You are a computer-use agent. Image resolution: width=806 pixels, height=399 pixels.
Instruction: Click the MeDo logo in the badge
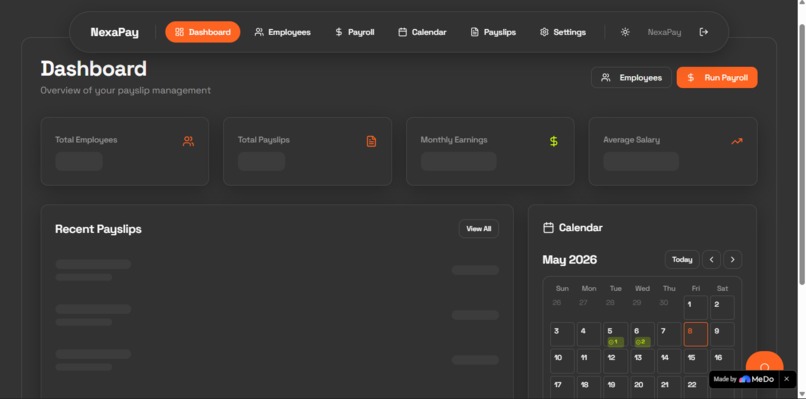756,379
